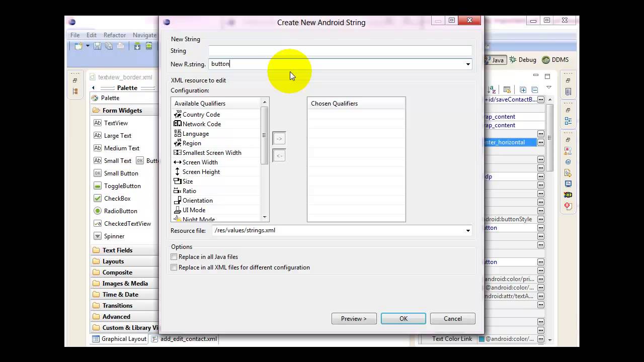Pick the Large Text widget in Palette
This screenshot has width=644, height=362.
pos(112,136)
